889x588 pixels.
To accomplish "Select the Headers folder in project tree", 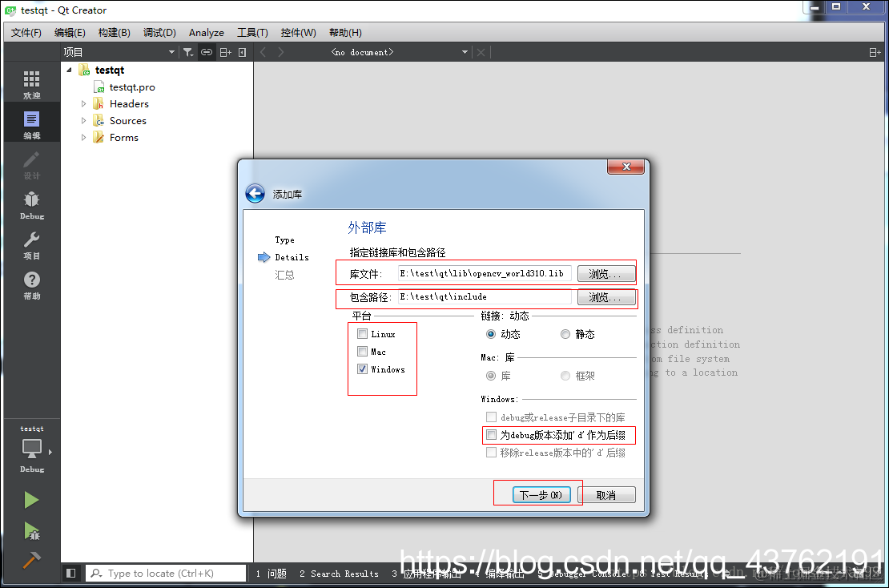I will tap(129, 104).
